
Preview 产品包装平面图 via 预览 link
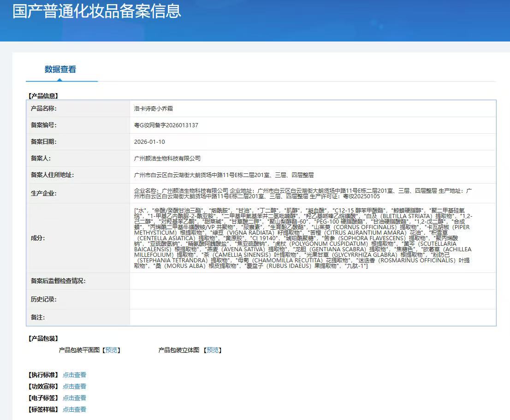[112, 350]
